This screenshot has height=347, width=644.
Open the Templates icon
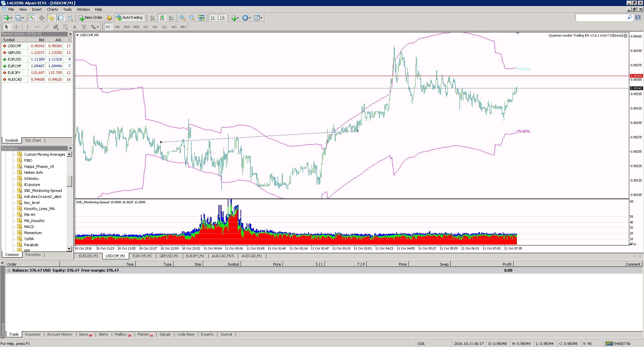[x=257, y=18]
